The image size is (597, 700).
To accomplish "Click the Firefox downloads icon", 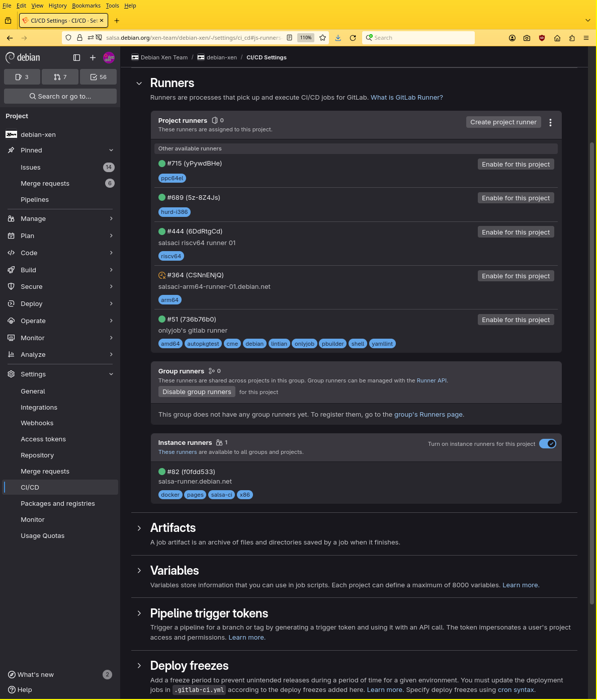I will click(x=338, y=38).
